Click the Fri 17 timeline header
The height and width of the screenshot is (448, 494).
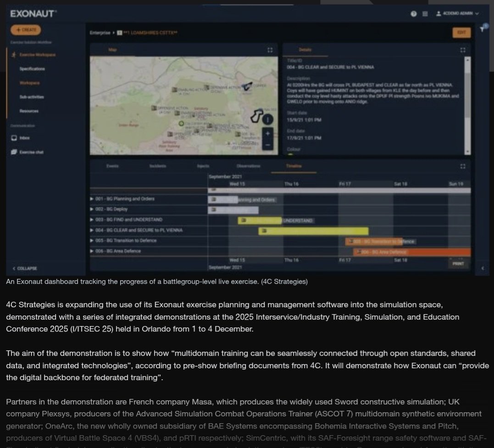pos(344,184)
